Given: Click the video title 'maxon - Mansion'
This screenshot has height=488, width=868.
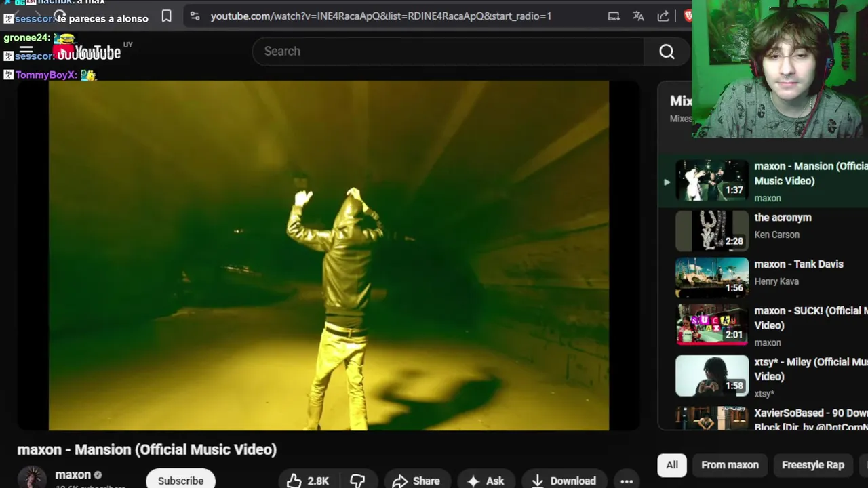Looking at the screenshot, I should click(147, 449).
